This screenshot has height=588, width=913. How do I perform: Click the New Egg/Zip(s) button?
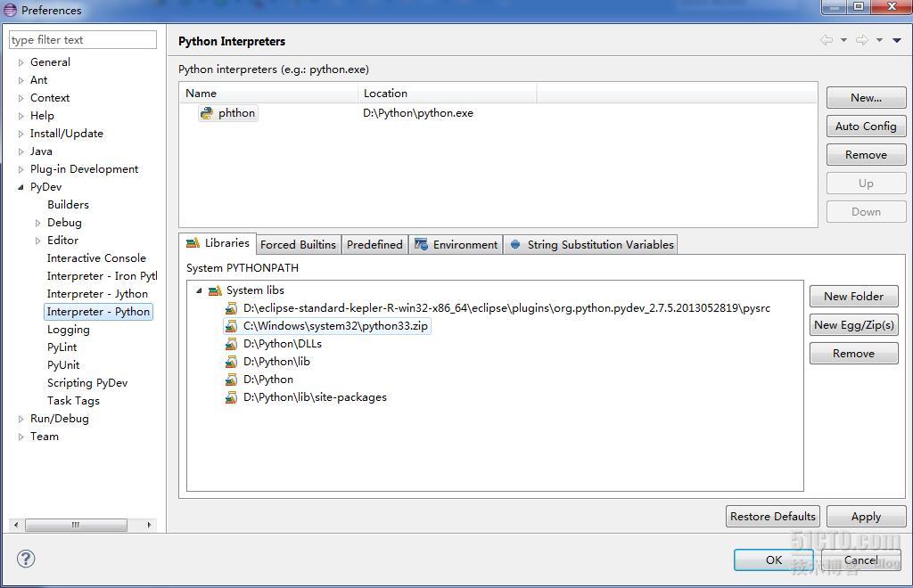(853, 325)
